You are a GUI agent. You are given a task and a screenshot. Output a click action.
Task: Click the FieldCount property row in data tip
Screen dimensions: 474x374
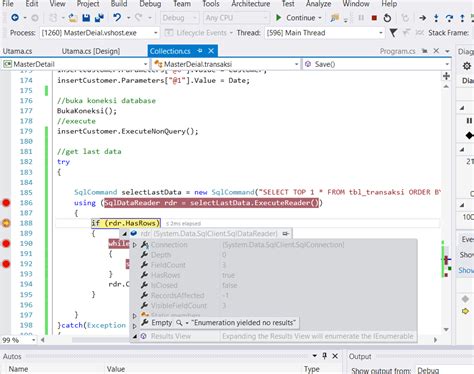click(273, 265)
